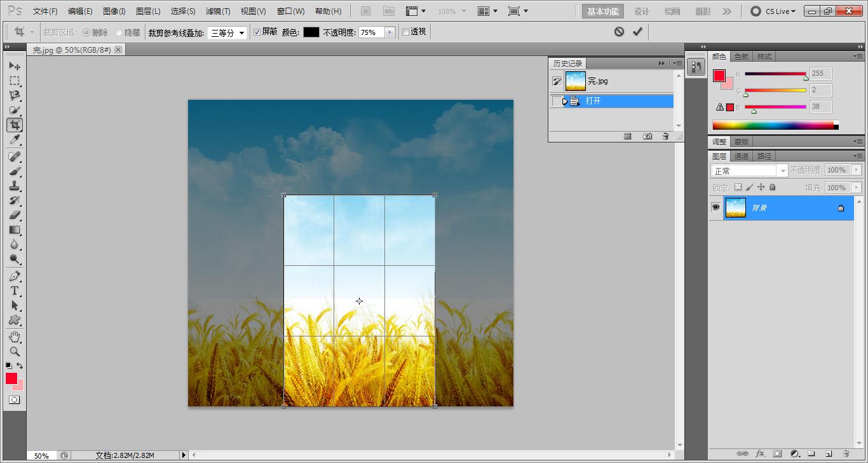Swap foreground and background colors
Screen dimensions: 868x463
point(20,366)
